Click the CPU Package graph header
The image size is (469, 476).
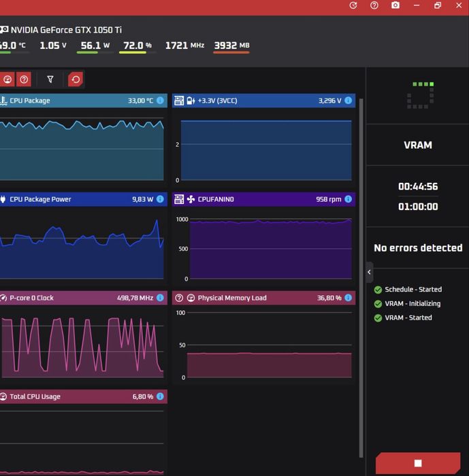coord(83,101)
